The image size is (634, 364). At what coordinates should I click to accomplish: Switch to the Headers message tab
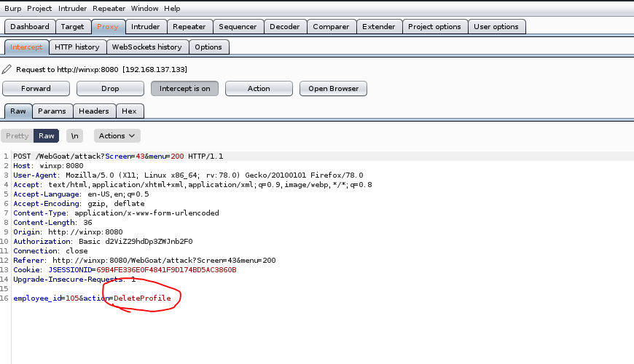coord(94,111)
